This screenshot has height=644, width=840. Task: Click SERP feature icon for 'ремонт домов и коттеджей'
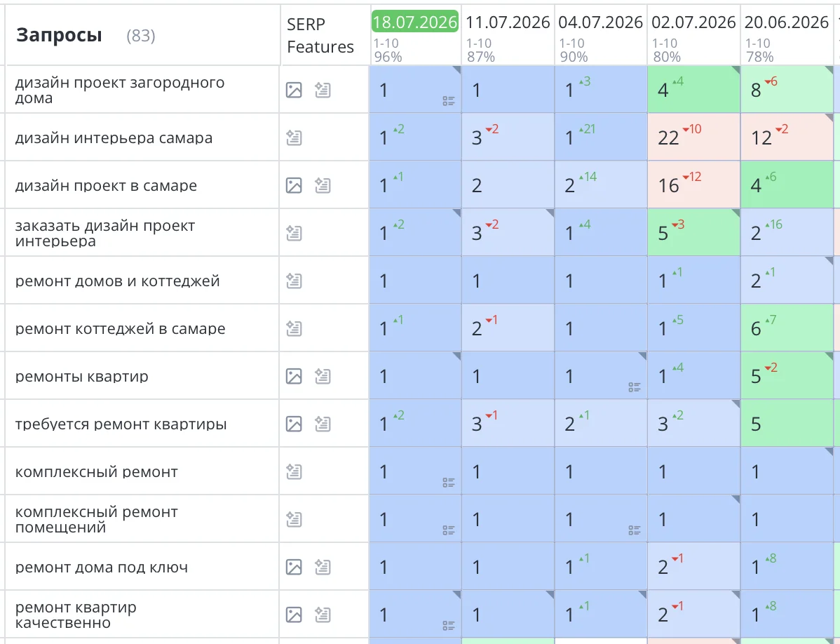(x=294, y=281)
